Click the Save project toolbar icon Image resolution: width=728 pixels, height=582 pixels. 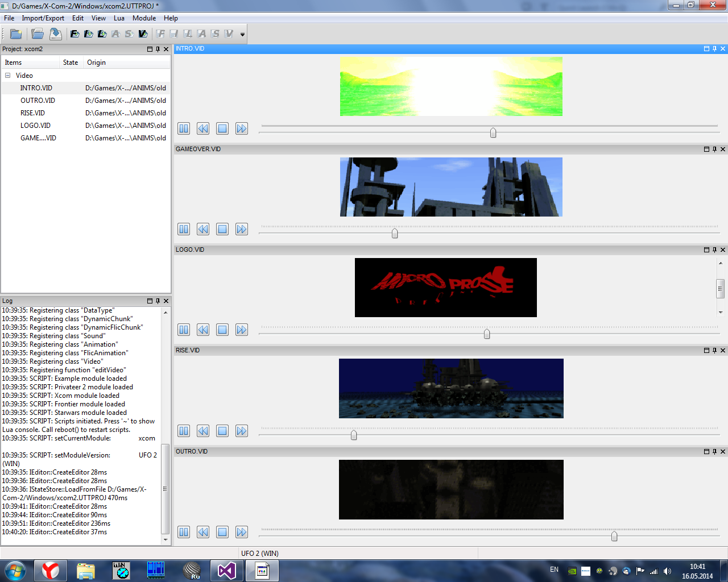coord(55,34)
